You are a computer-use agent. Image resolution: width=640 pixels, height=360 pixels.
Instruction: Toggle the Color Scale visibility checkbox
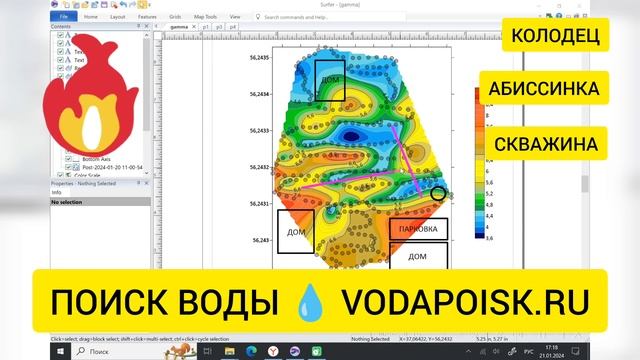coord(60,175)
